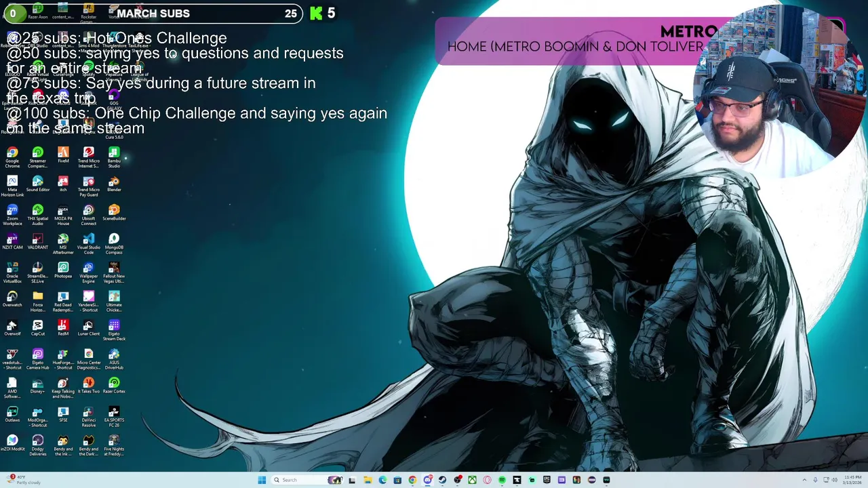Select Visual Studio Code desktop icon
The height and width of the screenshot is (488, 868).
coord(88,244)
